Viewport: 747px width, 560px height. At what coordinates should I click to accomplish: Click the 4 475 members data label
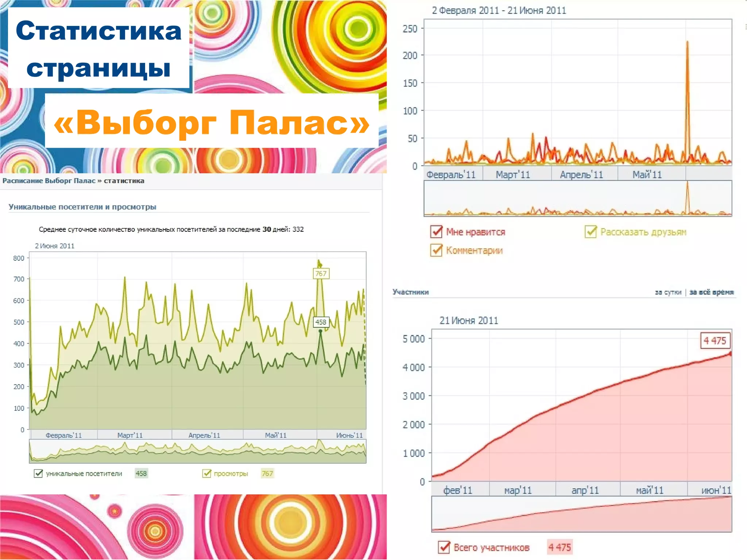(x=715, y=341)
